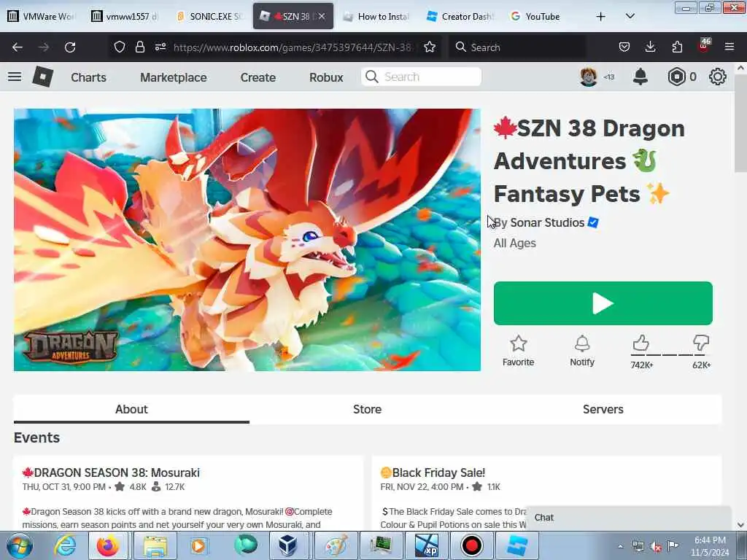Open the Roblox avatar profile picture
The image size is (747, 560).
click(x=589, y=77)
